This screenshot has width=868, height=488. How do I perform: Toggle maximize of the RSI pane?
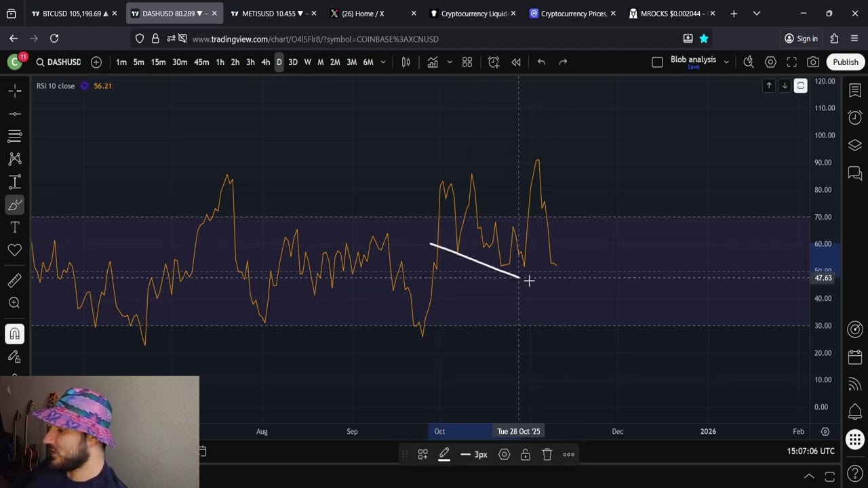click(x=801, y=85)
